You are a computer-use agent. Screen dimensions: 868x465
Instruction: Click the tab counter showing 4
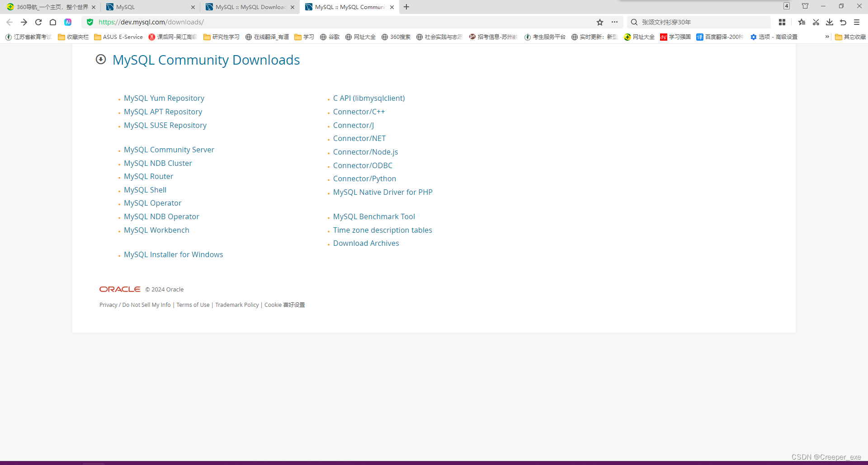787,6
